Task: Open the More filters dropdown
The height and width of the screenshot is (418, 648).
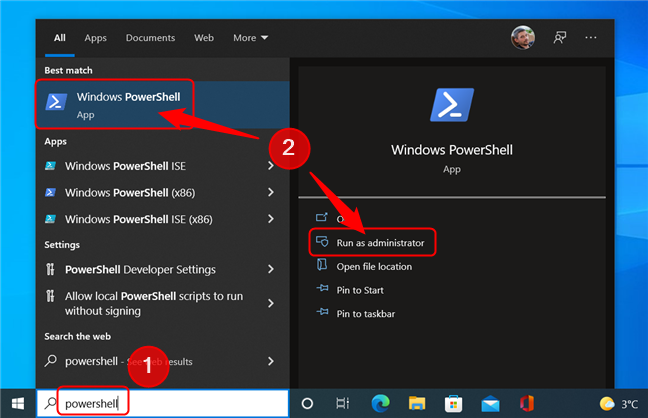Action: (250, 38)
